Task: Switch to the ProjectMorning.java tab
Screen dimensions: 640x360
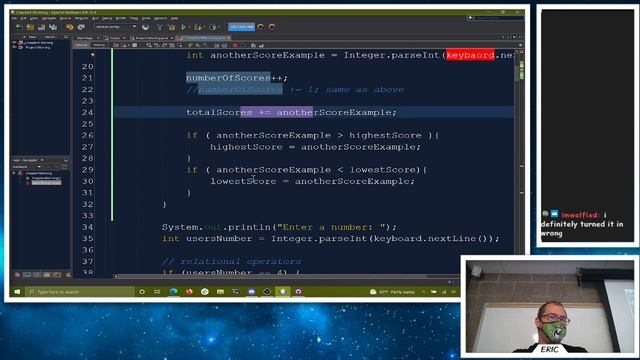Action: 152,38
